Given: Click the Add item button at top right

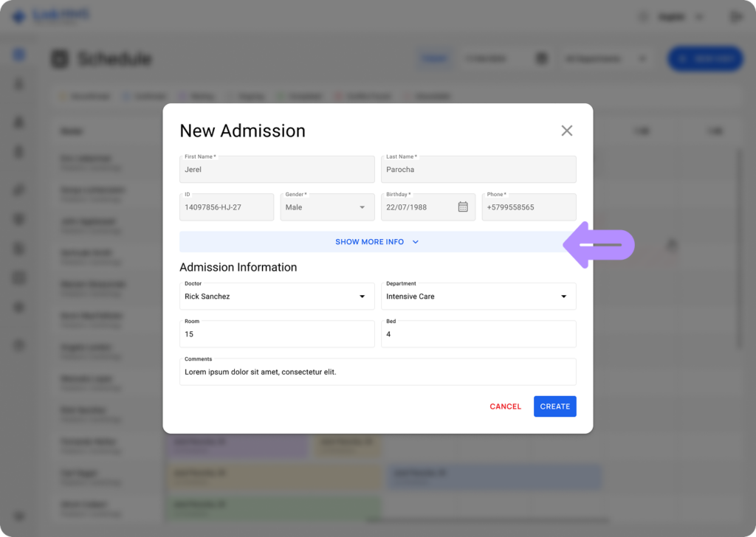Looking at the screenshot, I should click(x=704, y=58).
